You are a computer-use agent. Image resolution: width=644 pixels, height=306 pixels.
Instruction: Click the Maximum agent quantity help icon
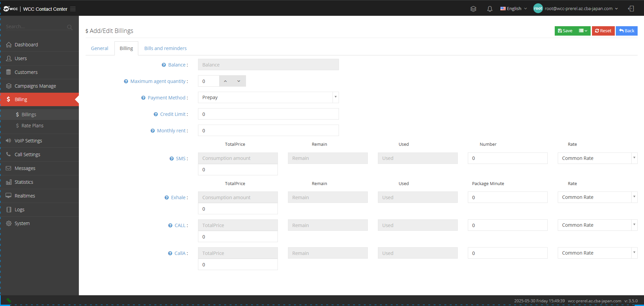[x=126, y=82]
